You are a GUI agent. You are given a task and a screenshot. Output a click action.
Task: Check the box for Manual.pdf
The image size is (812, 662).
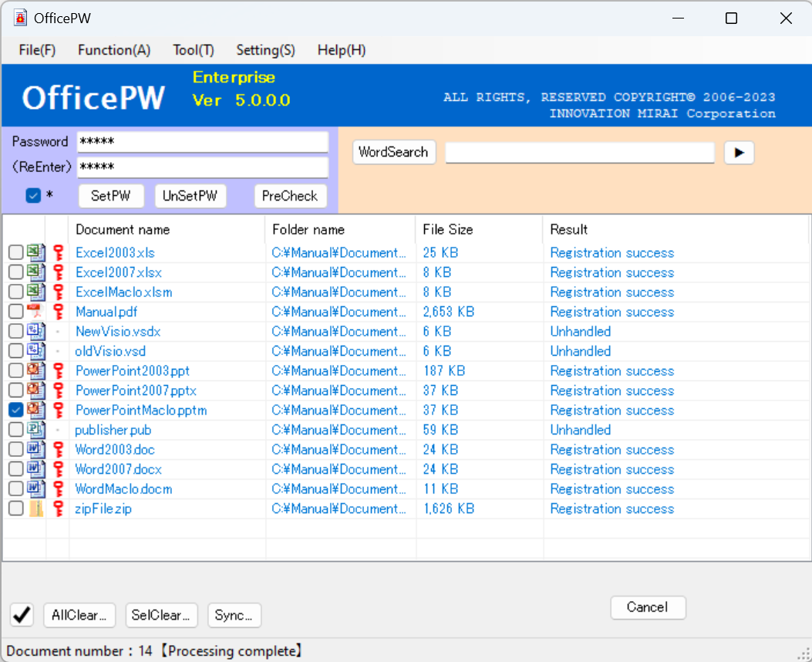[16, 311]
